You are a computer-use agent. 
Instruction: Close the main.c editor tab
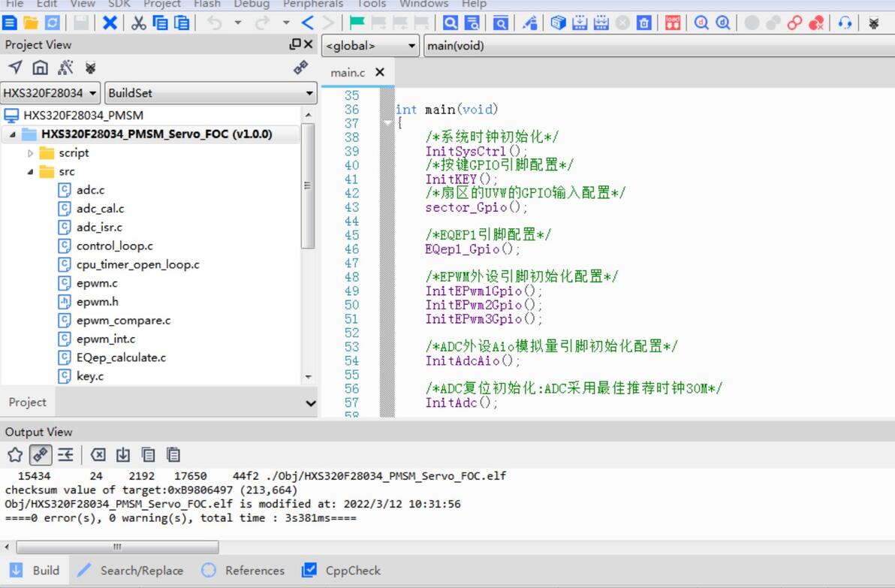[x=380, y=72]
